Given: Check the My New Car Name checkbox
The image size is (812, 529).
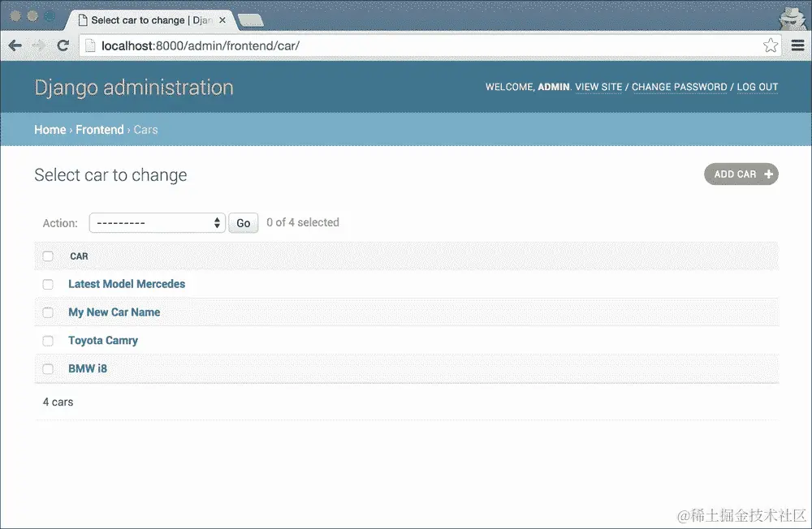Looking at the screenshot, I should [x=48, y=312].
